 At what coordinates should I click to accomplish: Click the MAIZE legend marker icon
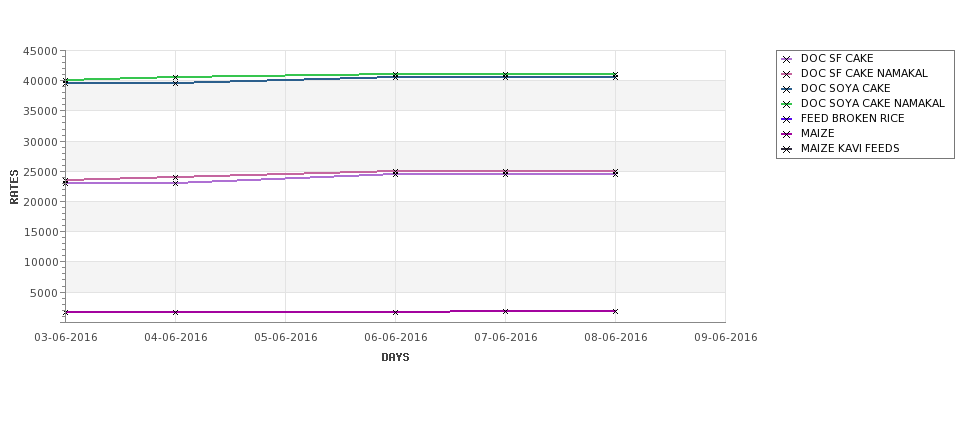click(x=787, y=134)
